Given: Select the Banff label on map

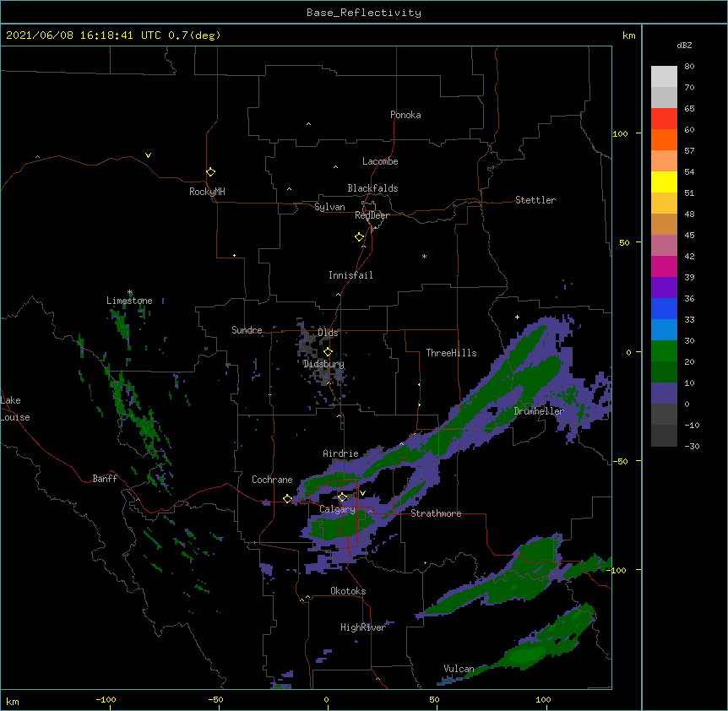Looking at the screenshot, I should (x=105, y=479).
